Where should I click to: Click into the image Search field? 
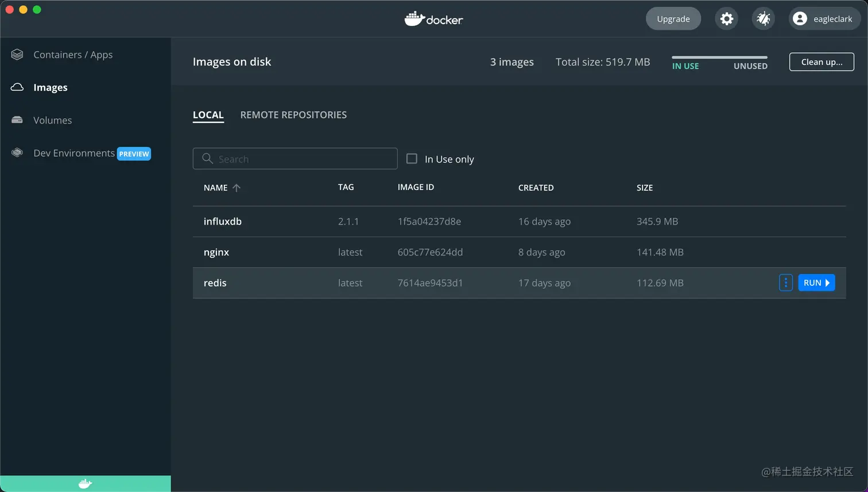(x=295, y=158)
